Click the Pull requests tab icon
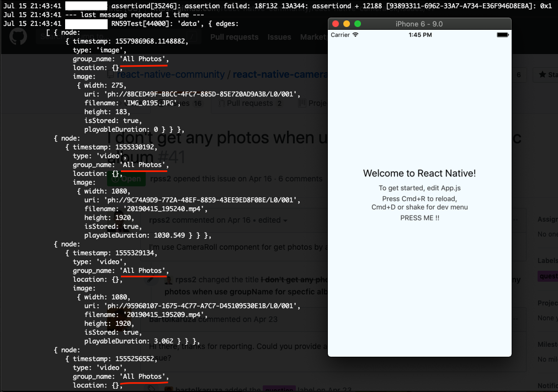 click(x=222, y=103)
